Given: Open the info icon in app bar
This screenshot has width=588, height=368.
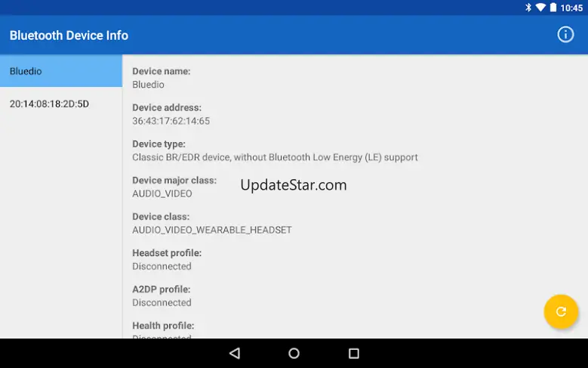Looking at the screenshot, I should click(x=565, y=35).
